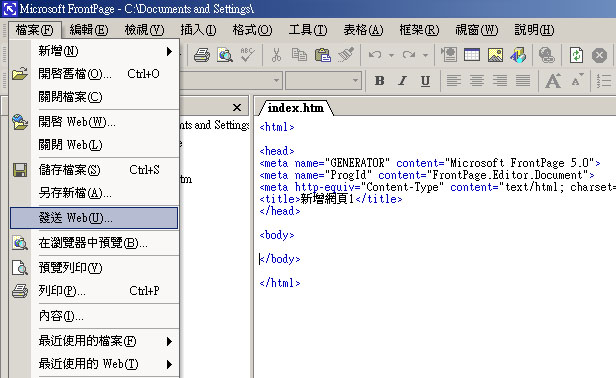This screenshot has width=616, height=378.
Task: Open the 格式(O) menu
Action: pos(252,30)
